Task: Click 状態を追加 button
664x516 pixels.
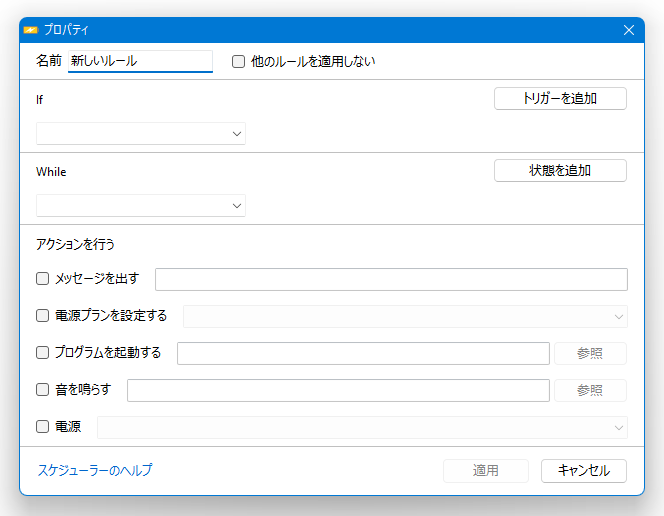Action: 560,171
